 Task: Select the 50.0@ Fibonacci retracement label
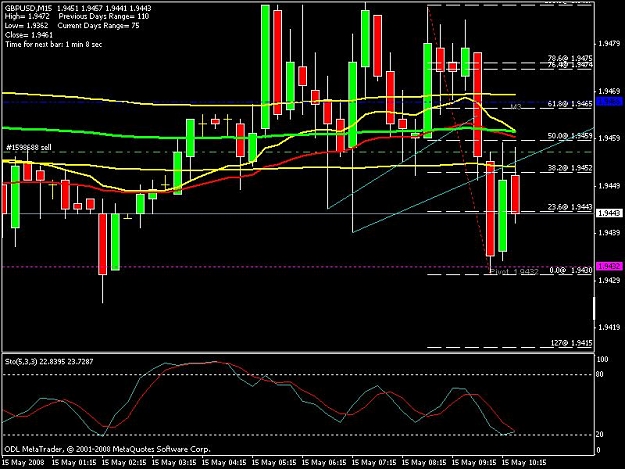click(570, 136)
